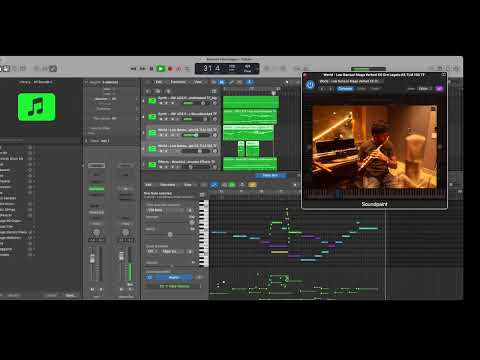Click the yellow icon in Piano Roll toolbar

coord(252,185)
